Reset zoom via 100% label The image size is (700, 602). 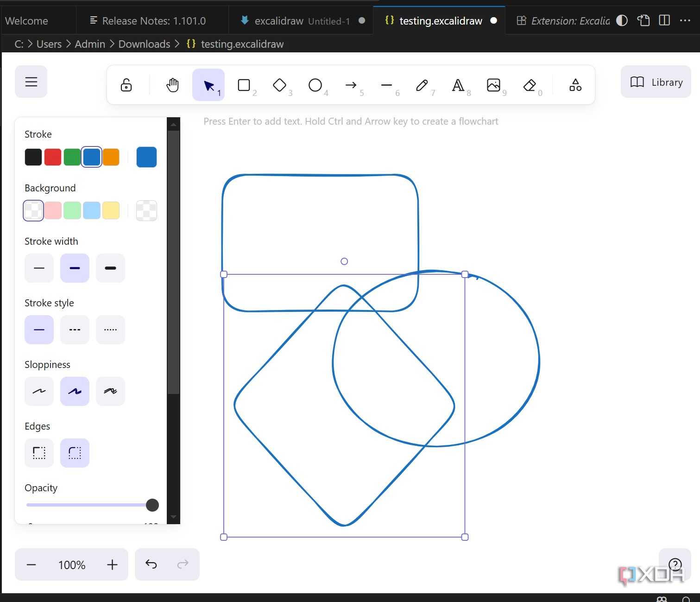(x=72, y=565)
